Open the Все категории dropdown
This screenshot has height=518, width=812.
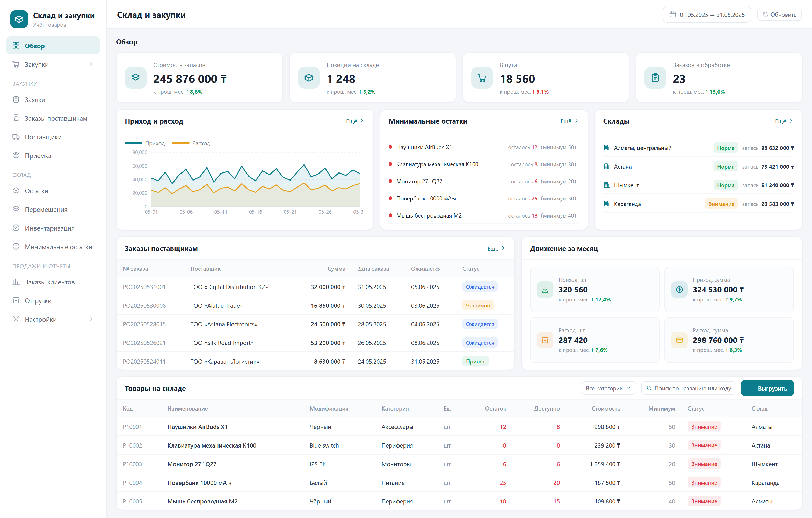(x=608, y=388)
